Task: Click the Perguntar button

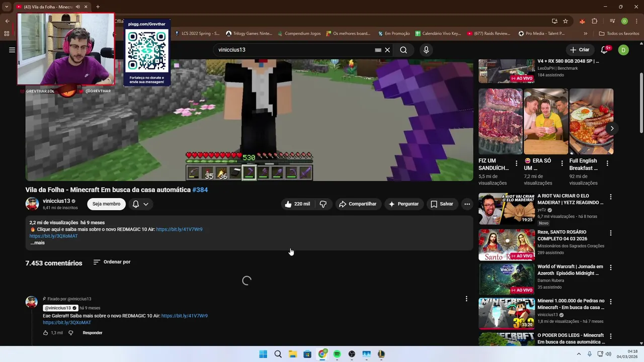Action: [404, 204]
